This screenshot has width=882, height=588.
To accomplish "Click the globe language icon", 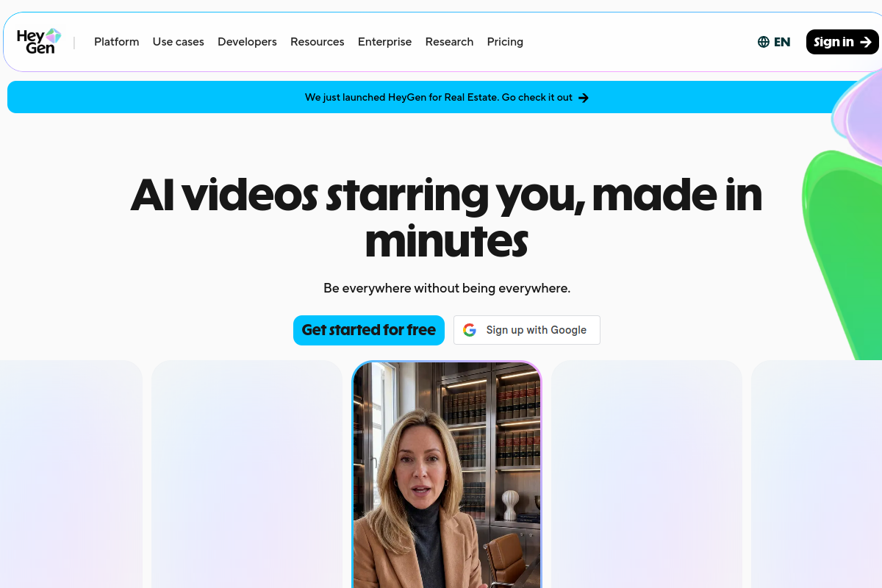I will (x=763, y=42).
